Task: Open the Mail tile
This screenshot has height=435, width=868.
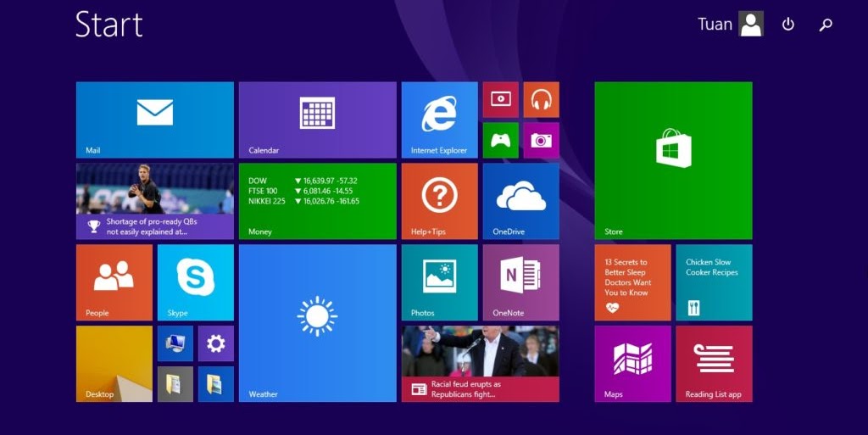Action: point(155,120)
